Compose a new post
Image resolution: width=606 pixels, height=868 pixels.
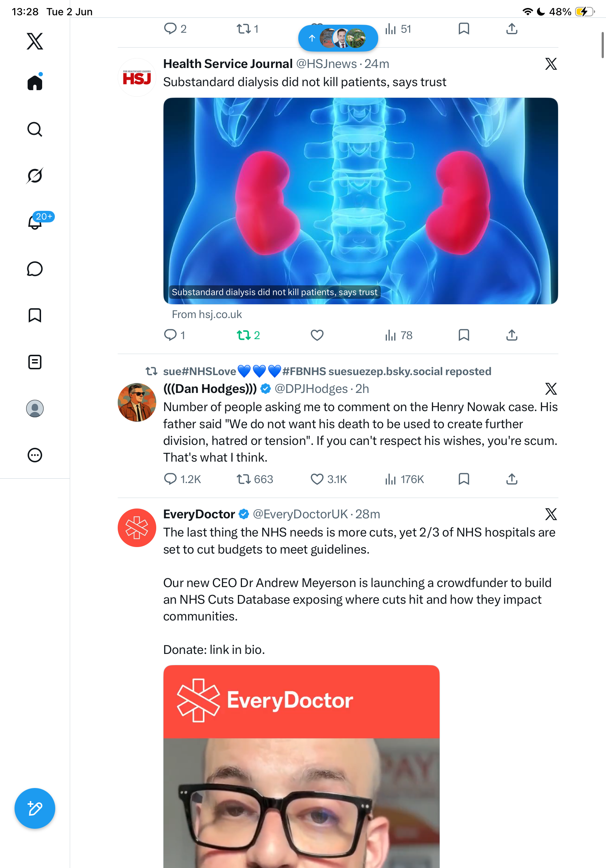pos(35,809)
